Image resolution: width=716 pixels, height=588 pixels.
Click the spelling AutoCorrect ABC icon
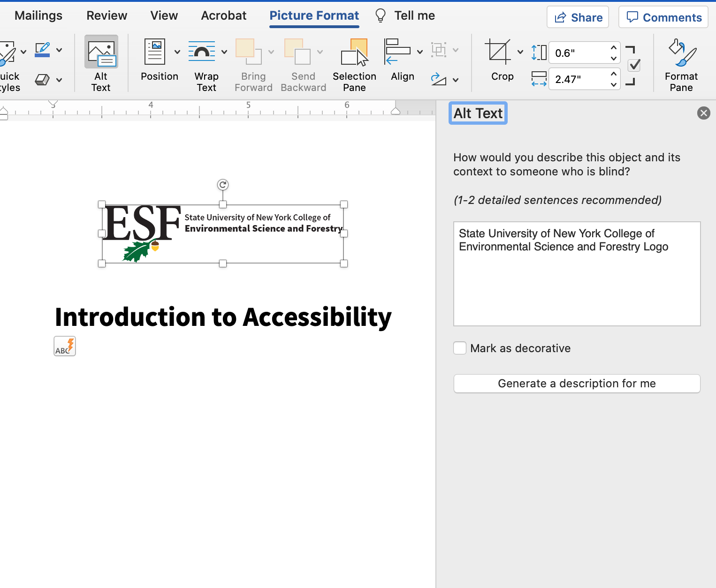click(65, 346)
